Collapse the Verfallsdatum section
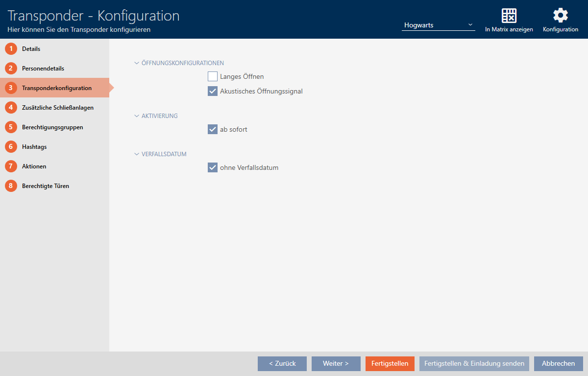Viewport: 588px width, 376px height. click(137, 154)
